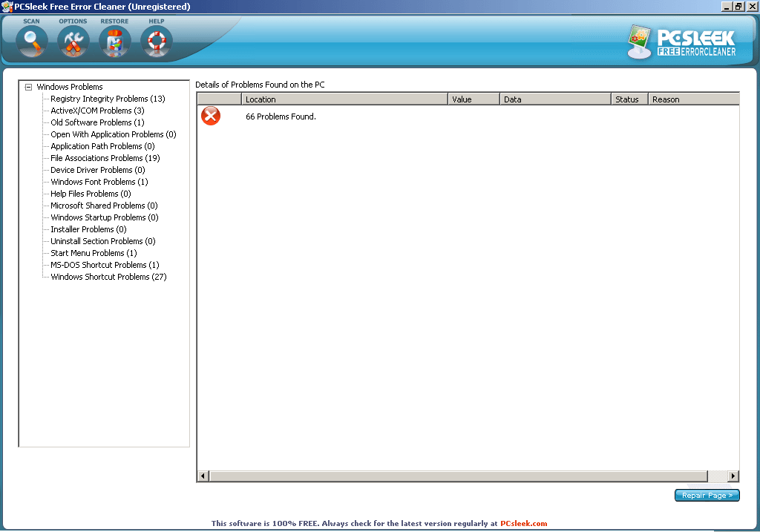The width and height of the screenshot is (760, 532).
Task: Click the blank first column header
Action: (x=220, y=99)
